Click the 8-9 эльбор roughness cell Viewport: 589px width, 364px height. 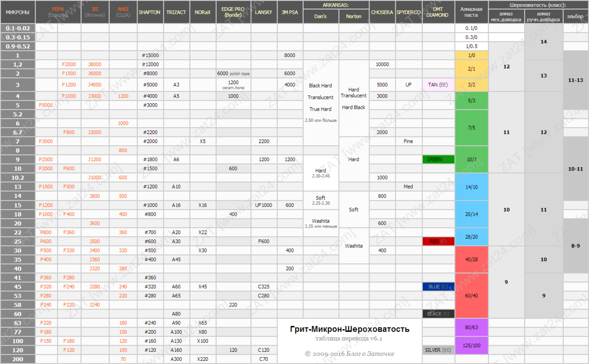point(576,246)
